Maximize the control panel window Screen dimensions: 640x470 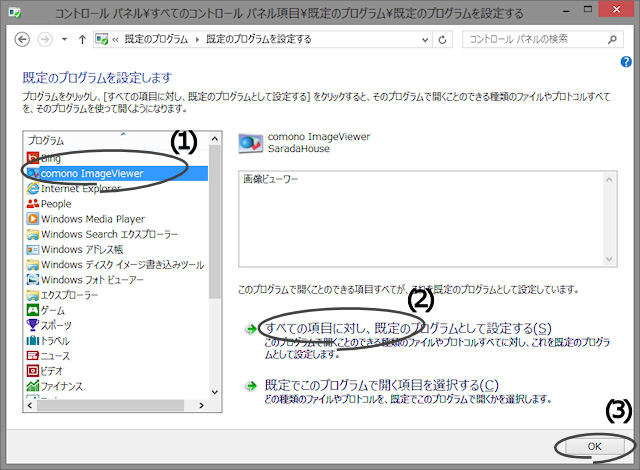pyautogui.click(x=588, y=9)
